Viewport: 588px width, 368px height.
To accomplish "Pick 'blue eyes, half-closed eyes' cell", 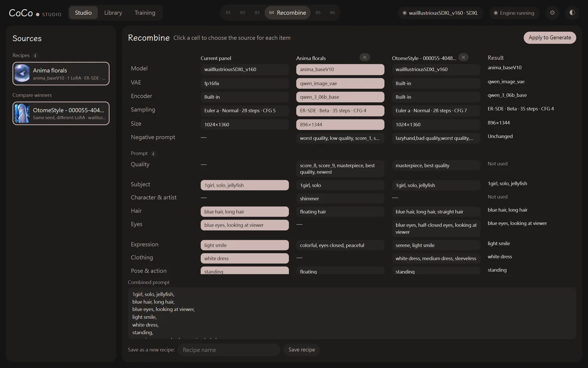I will point(436,229).
